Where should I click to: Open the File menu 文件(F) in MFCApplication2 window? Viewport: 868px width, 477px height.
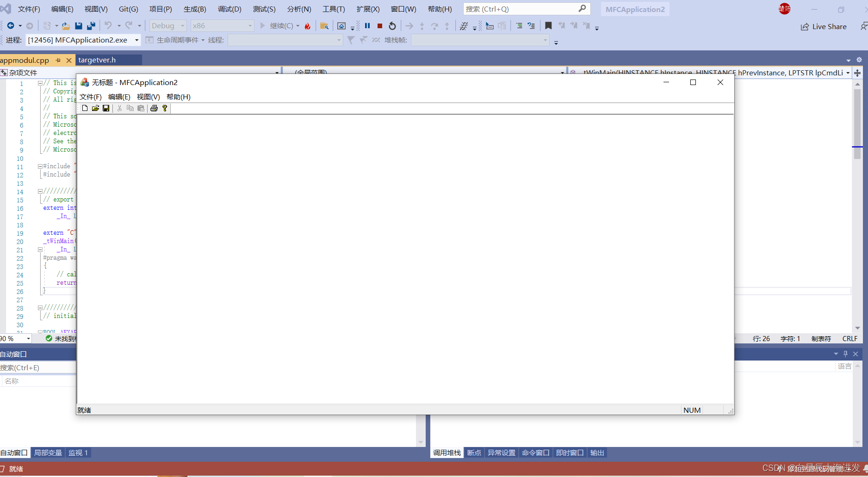(x=90, y=97)
